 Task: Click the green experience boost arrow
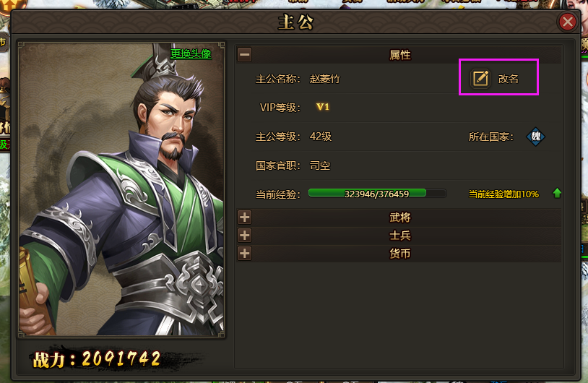(x=557, y=193)
